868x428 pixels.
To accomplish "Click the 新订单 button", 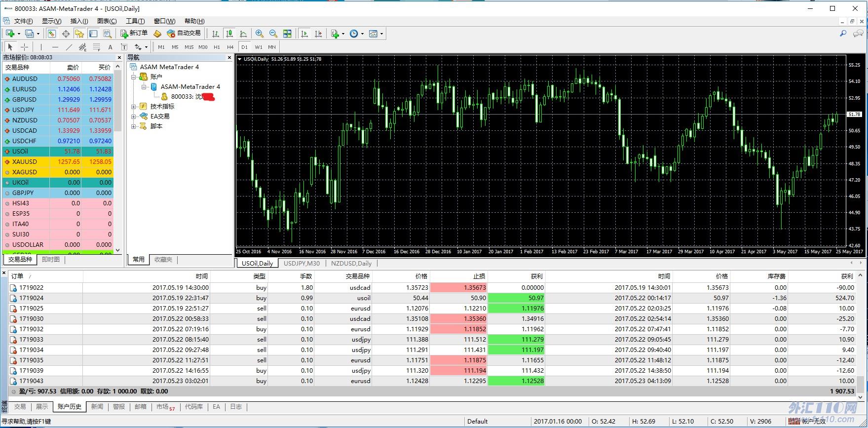I will pos(134,34).
